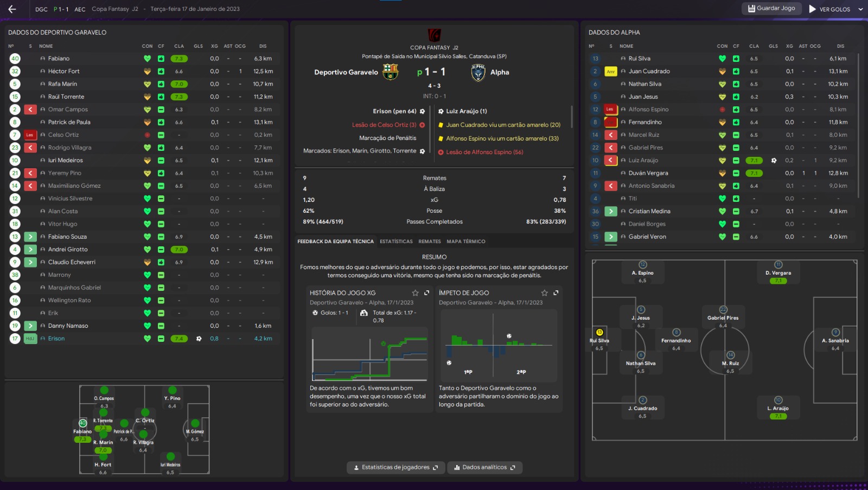
Task: Toggle sorting by the CLA column in Alpha table
Action: 754,46
